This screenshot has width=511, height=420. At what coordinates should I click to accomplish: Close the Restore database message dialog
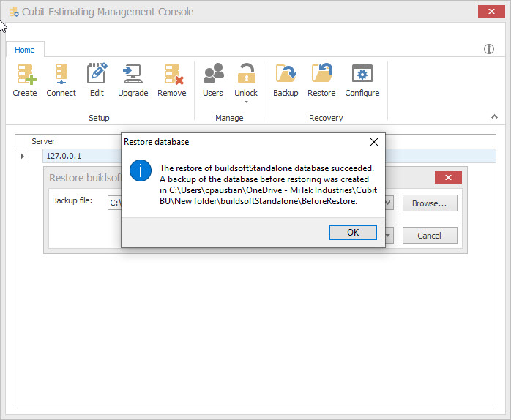(x=374, y=142)
